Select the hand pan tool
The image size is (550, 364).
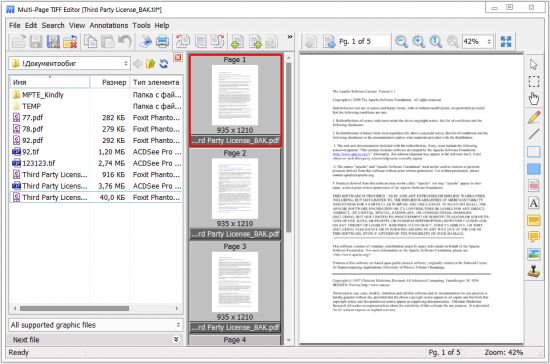[x=534, y=99]
